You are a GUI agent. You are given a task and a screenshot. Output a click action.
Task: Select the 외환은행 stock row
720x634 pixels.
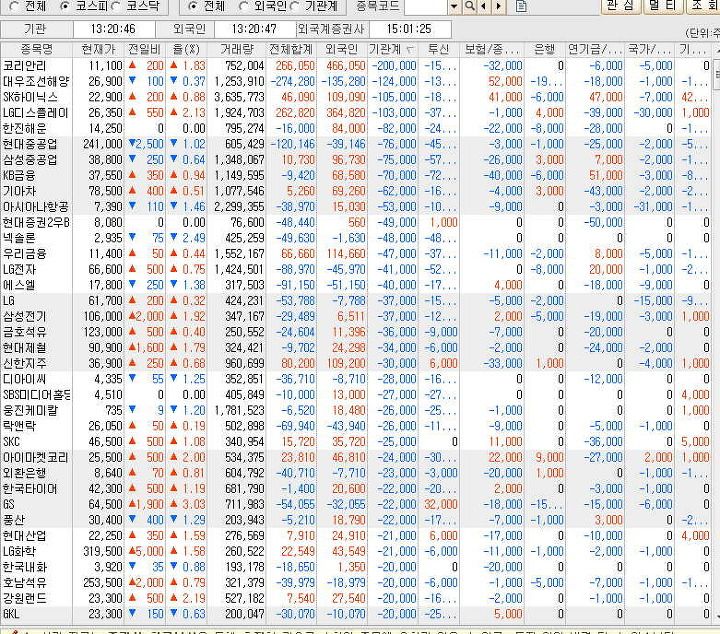356,473
